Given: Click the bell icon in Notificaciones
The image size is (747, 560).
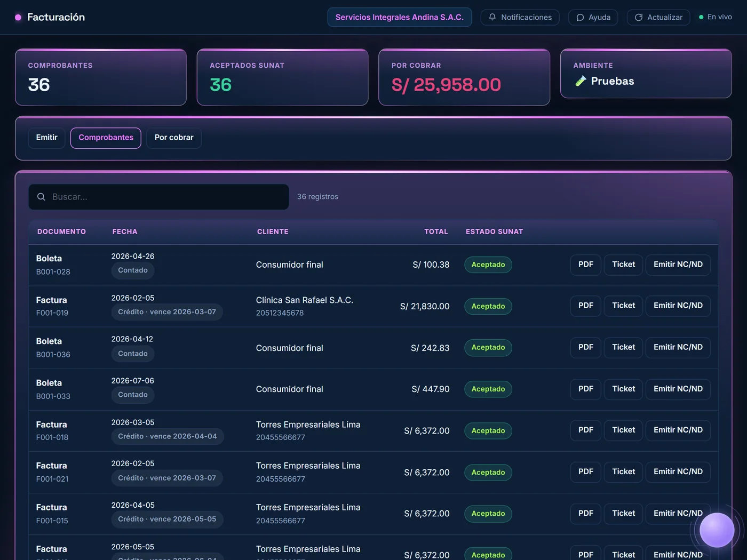Looking at the screenshot, I should click(492, 17).
